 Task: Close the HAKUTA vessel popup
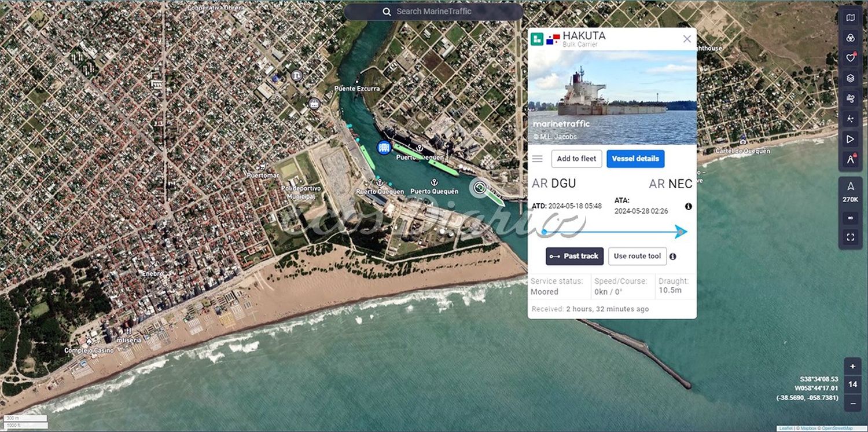click(x=687, y=39)
